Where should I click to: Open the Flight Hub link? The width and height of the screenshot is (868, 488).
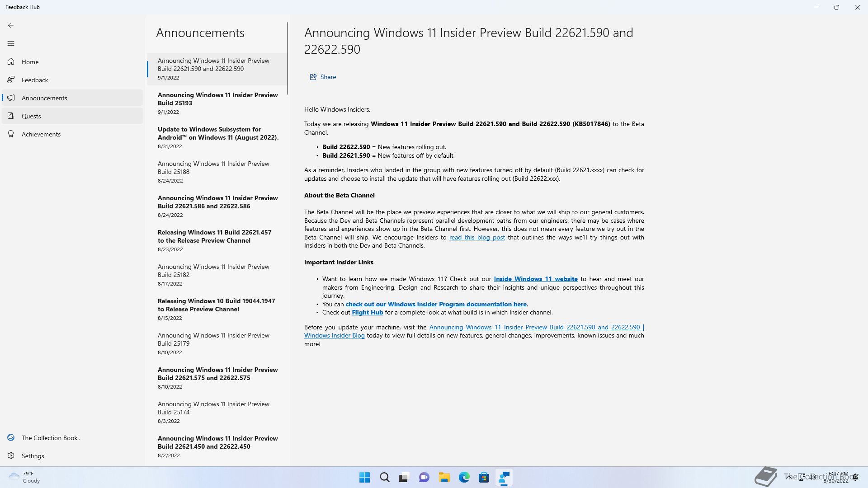point(367,312)
